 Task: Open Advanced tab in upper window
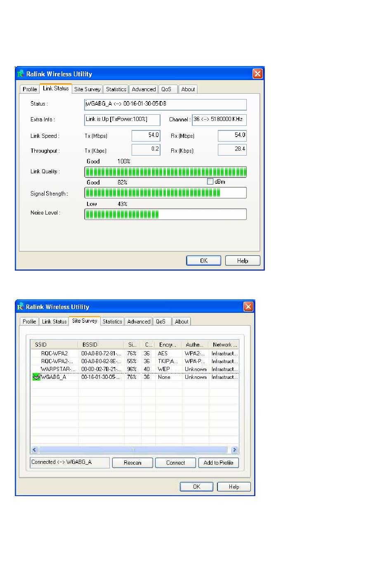tap(144, 89)
